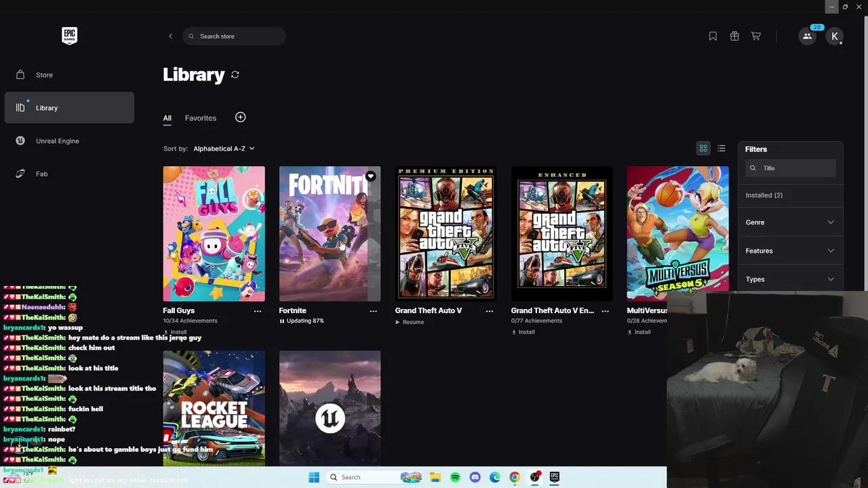
Task: Toggle the Fortnite favorite heart
Action: coord(370,176)
